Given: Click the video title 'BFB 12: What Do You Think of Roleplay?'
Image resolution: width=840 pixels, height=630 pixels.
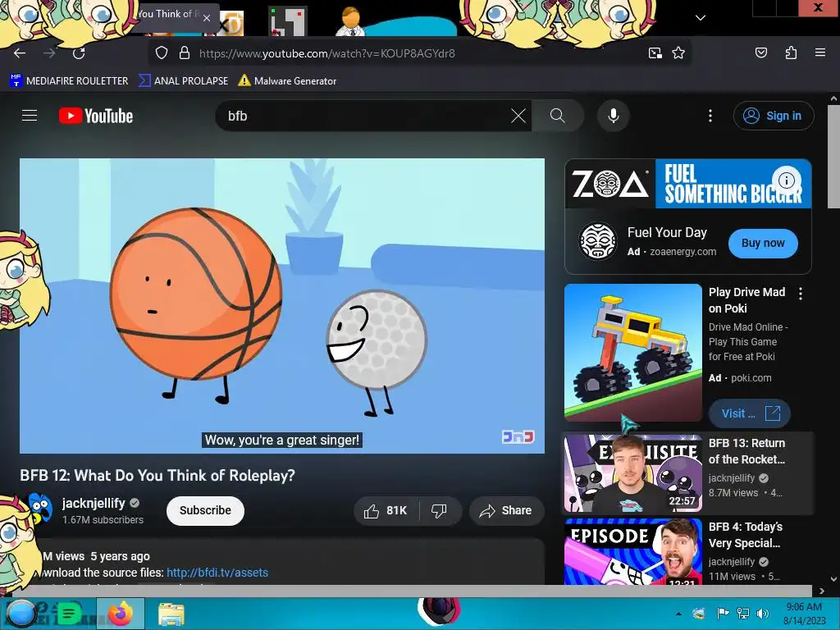Looking at the screenshot, I should 157,475.
